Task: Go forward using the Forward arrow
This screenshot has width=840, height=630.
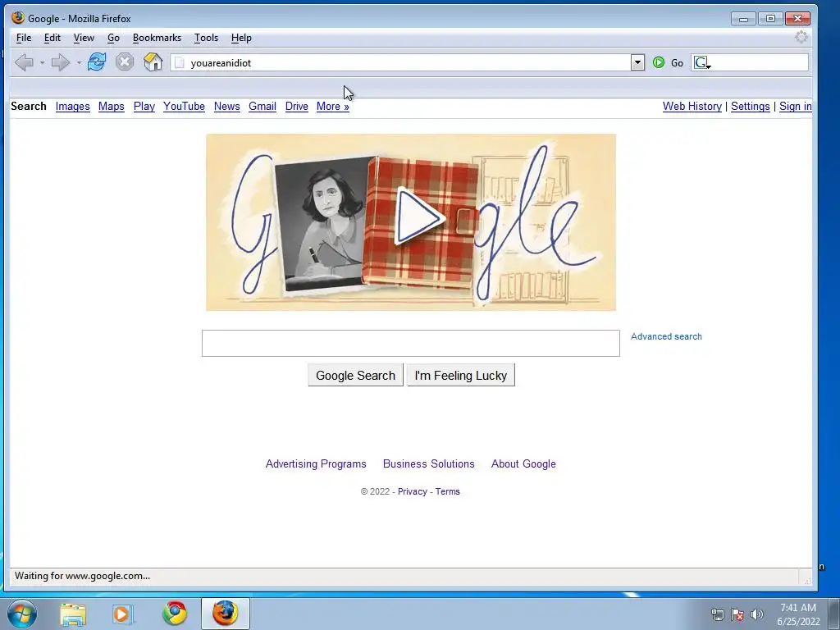Action: 60,62
